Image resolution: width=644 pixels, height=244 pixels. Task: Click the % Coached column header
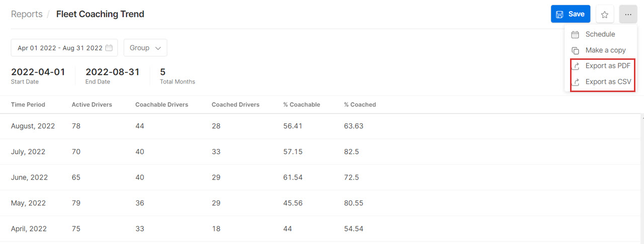click(360, 105)
